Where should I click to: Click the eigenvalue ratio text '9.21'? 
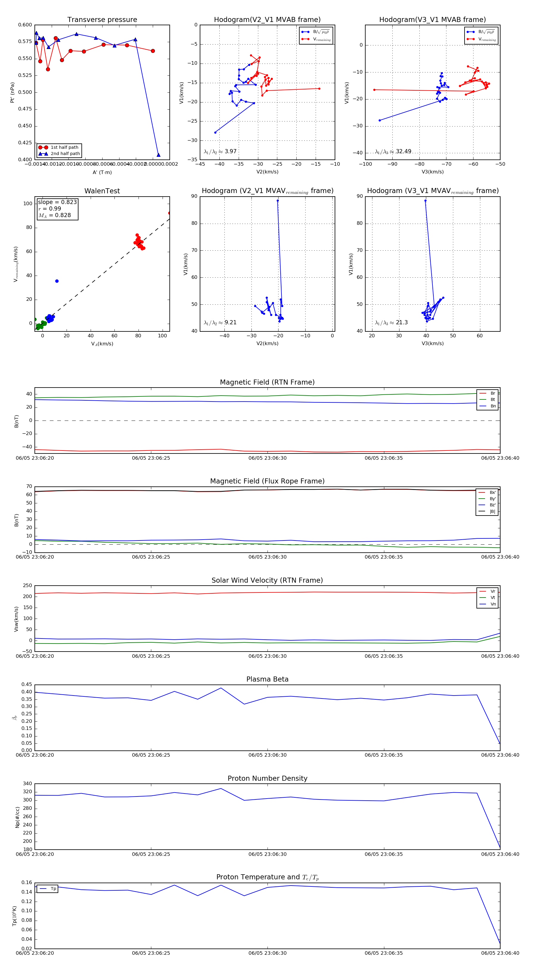pyautogui.click(x=231, y=323)
